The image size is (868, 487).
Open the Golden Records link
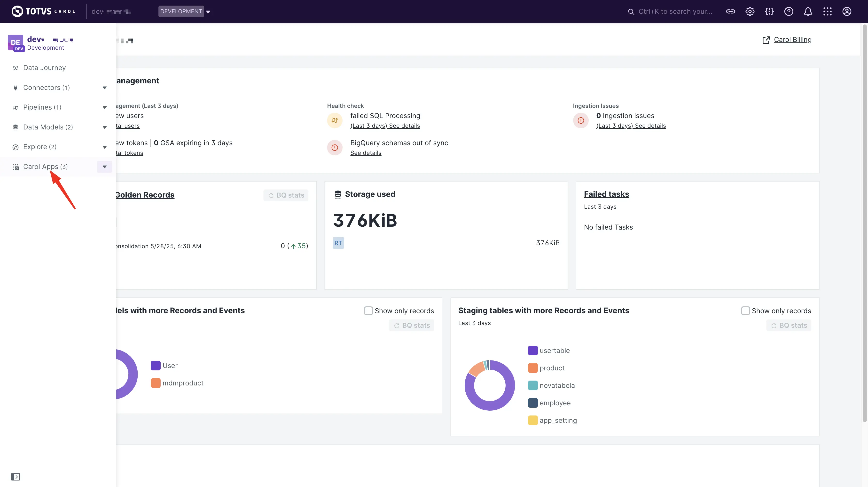[x=145, y=195]
